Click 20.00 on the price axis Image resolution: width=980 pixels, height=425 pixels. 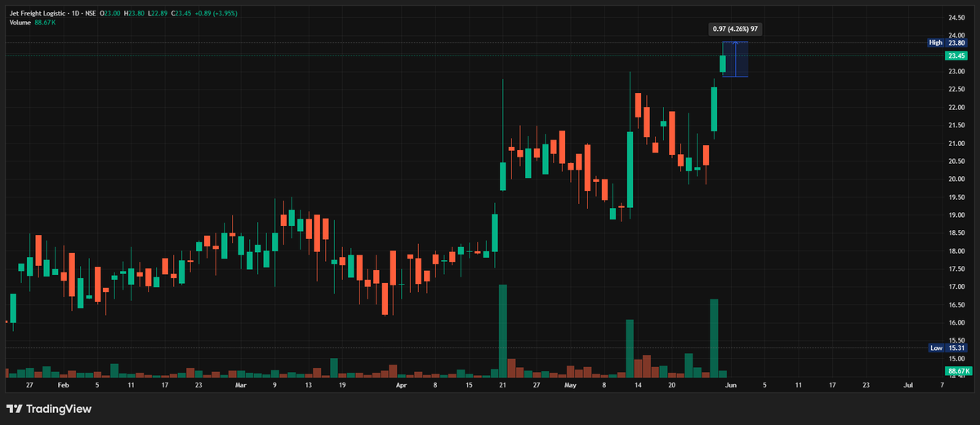[x=957, y=179]
